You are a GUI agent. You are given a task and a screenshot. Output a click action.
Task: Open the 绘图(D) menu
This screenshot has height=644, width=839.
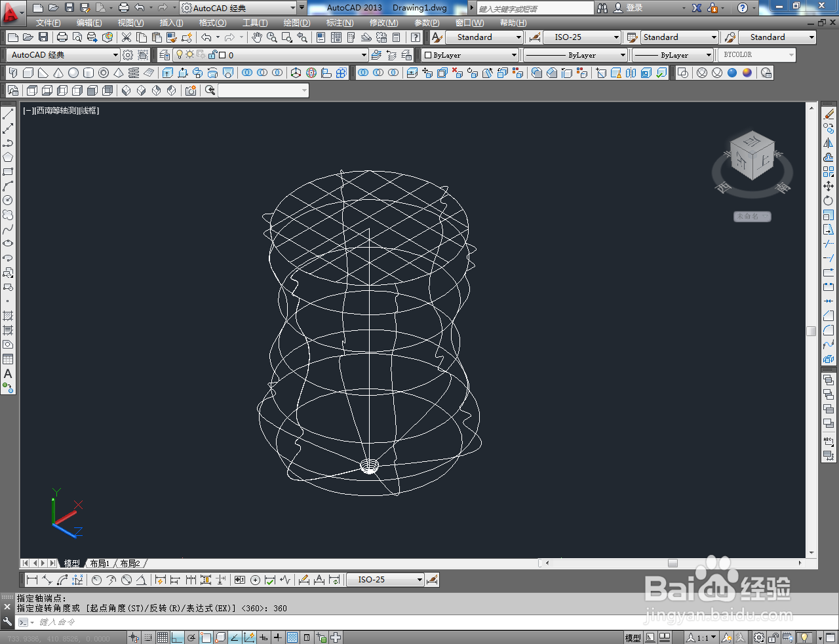coord(297,22)
